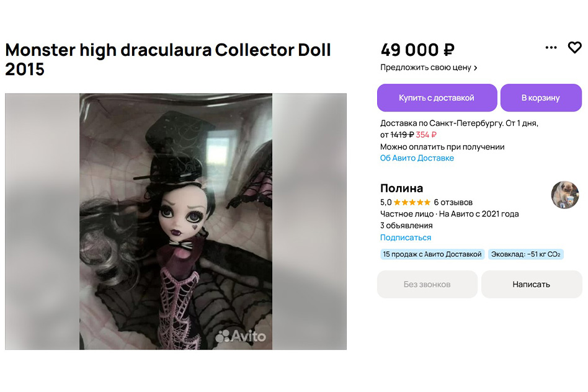Image resolution: width=588 pixels, height=392 pixels.
Task: Click the discounted delivery price 354 ₽
Action: [x=426, y=135]
